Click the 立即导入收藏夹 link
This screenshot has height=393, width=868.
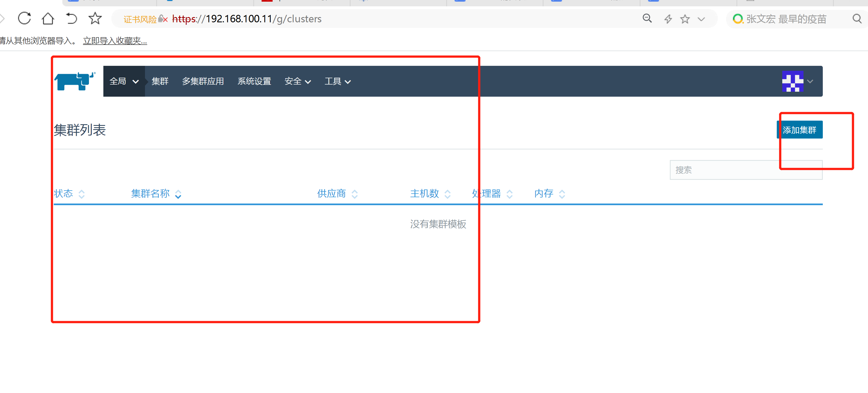click(115, 41)
